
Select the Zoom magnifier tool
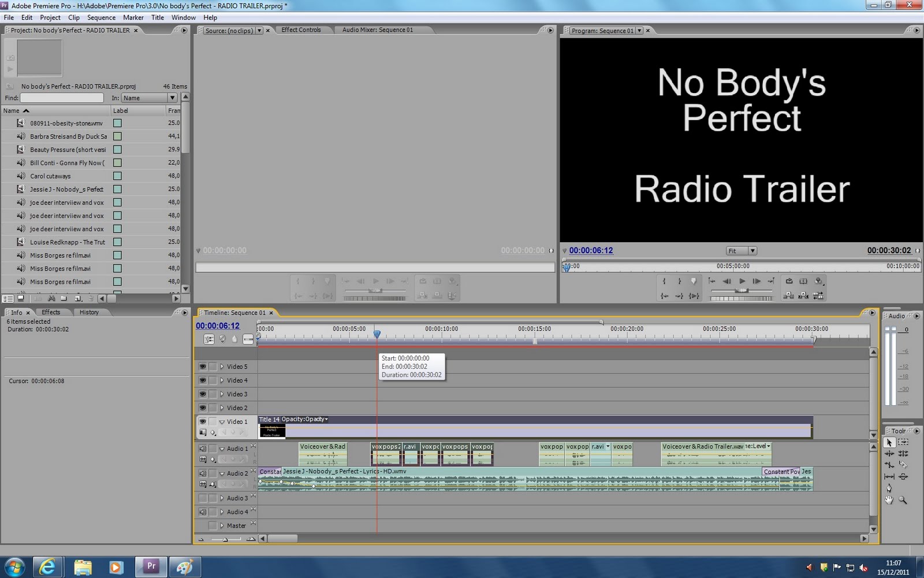(903, 500)
